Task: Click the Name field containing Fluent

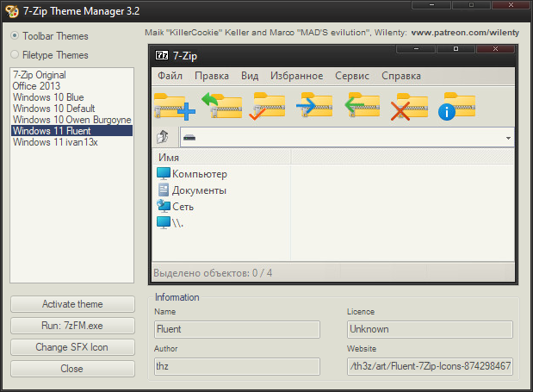Action: (x=237, y=329)
